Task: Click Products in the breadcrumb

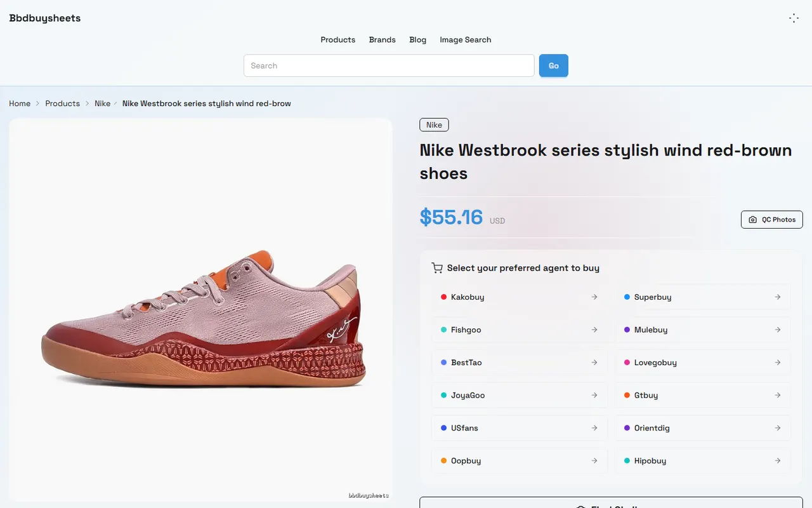Action: (62, 104)
